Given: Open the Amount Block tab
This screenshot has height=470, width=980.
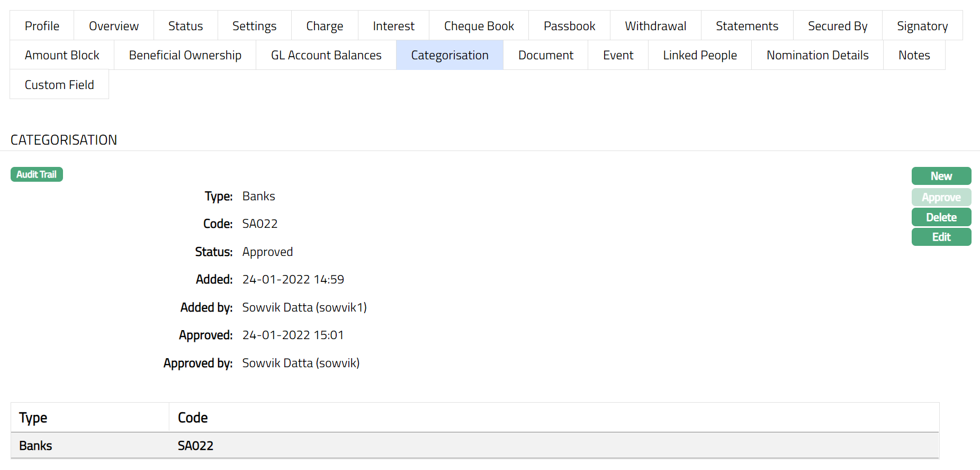Looking at the screenshot, I should (62, 55).
